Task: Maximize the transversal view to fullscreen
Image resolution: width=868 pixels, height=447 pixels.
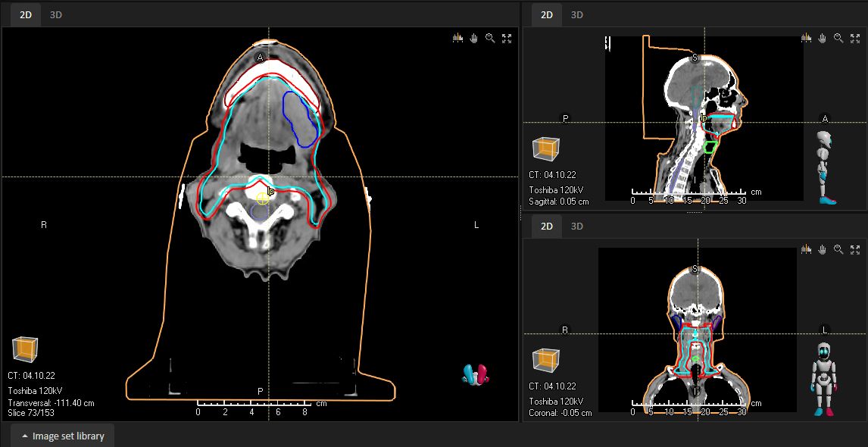Action: tap(507, 38)
